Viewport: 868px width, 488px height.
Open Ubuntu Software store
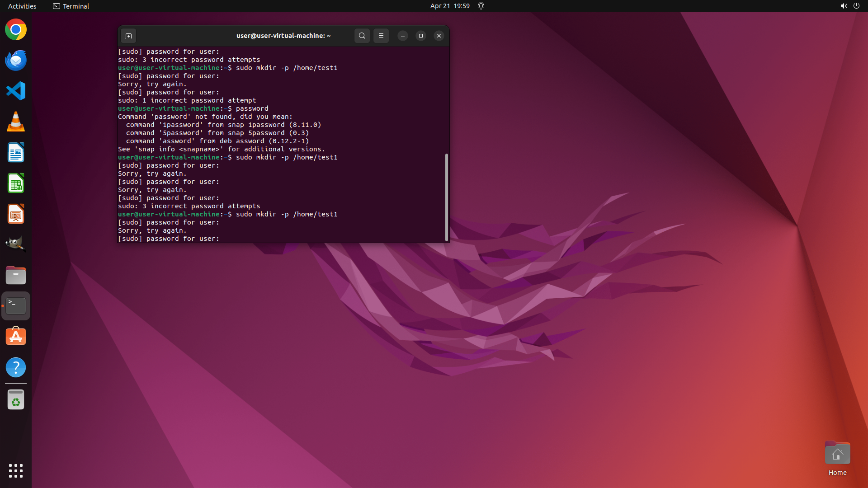coord(16,337)
